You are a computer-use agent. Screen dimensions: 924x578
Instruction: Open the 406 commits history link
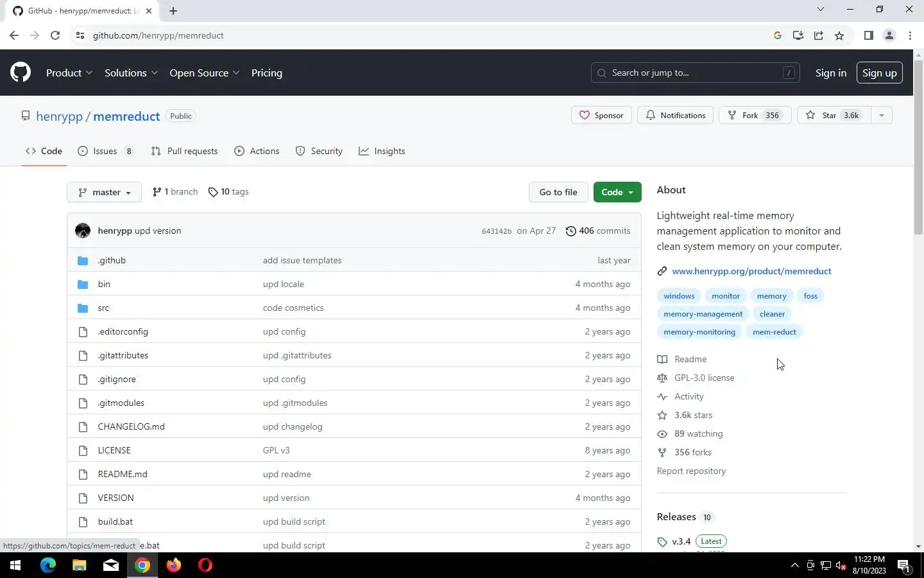click(x=598, y=231)
